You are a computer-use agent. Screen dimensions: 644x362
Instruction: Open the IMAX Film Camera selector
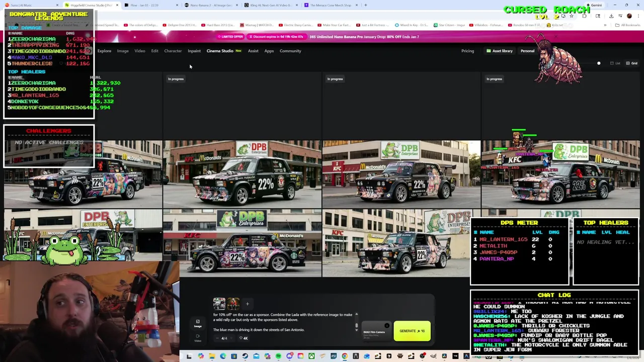pyautogui.click(x=376, y=331)
